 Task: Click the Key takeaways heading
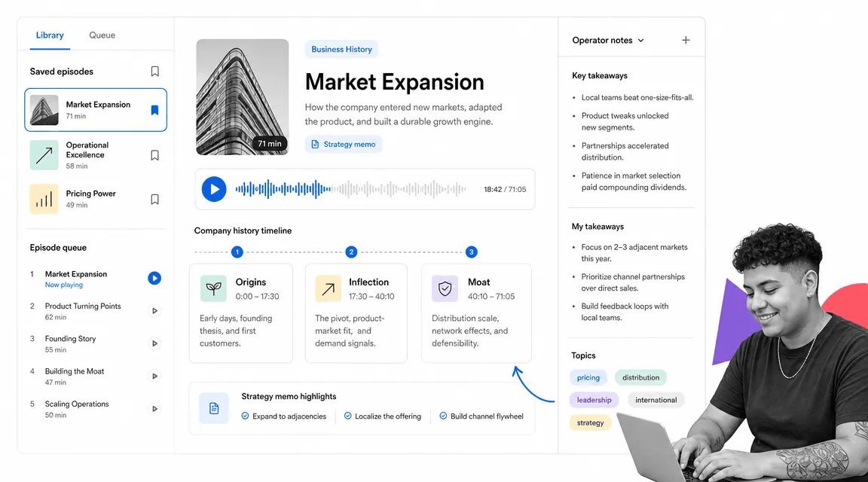pos(600,76)
